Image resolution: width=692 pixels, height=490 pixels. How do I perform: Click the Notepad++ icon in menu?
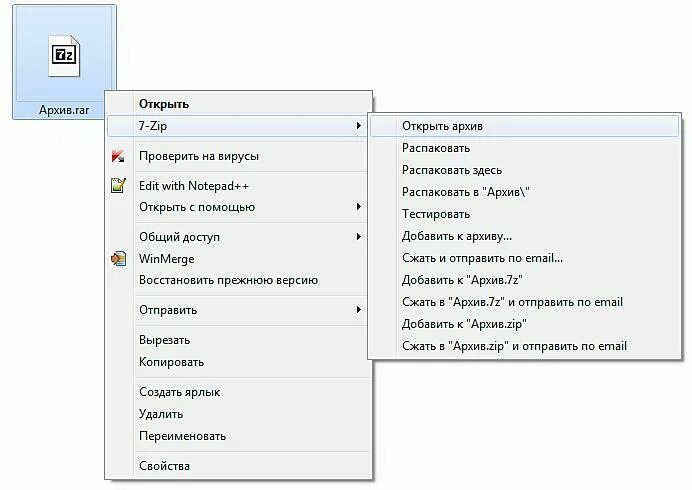tap(118, 185)
